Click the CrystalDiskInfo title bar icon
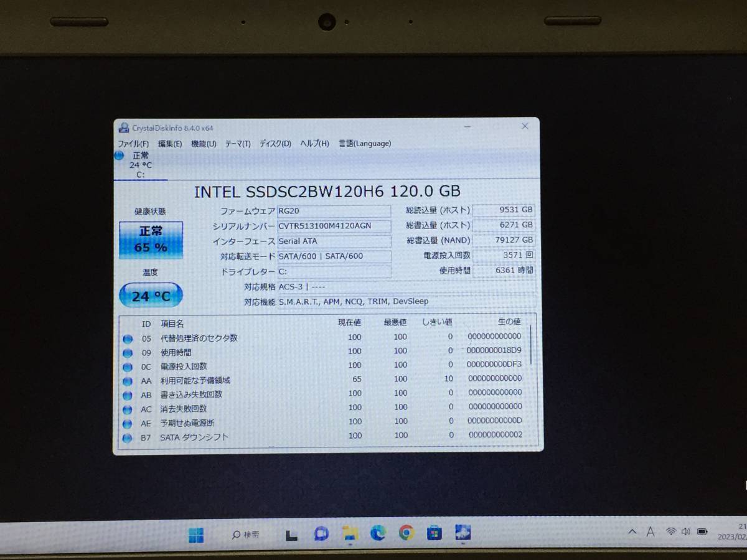 tap(123, 128)
